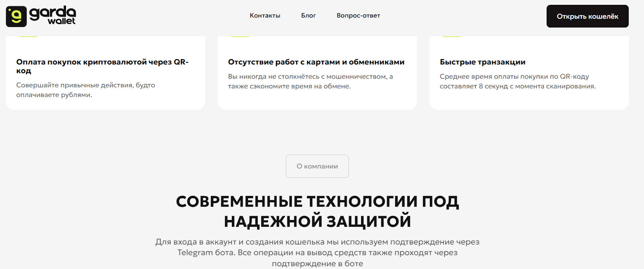Go to the Блог page
The height and width of the screenshot is (269, 644).
[308, 16]
